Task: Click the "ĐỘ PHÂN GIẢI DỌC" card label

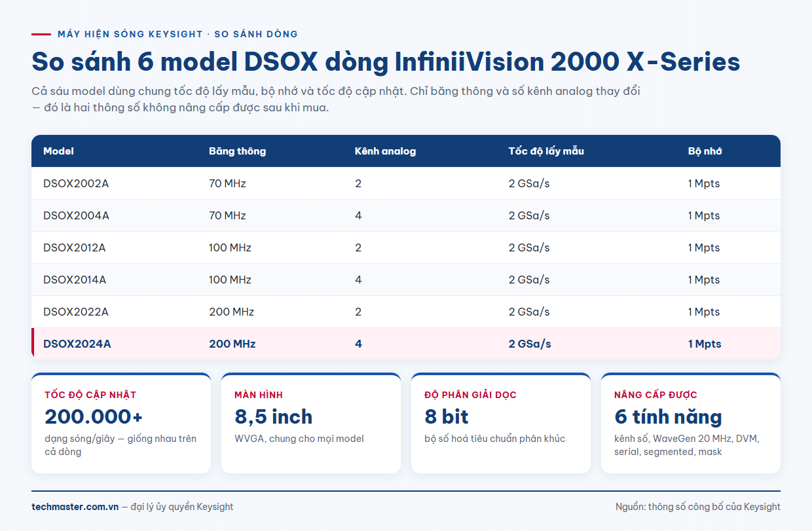Action: click(470, 395)
